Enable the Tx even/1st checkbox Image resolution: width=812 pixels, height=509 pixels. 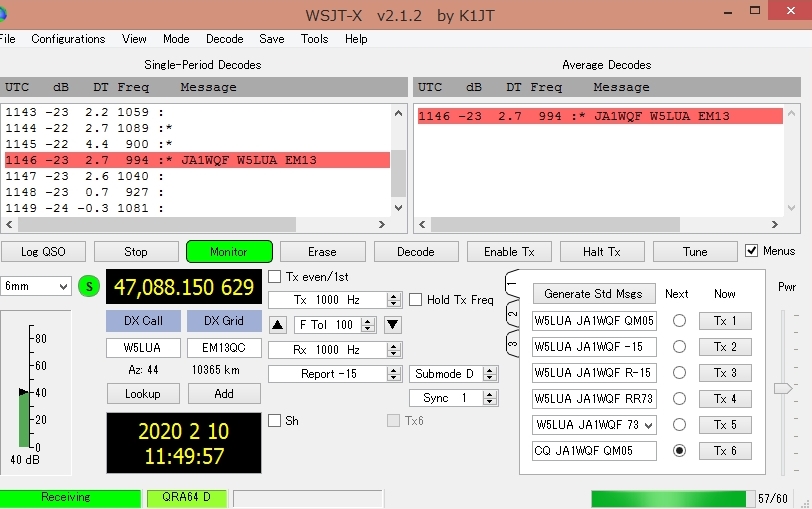[x=274, y=277]
